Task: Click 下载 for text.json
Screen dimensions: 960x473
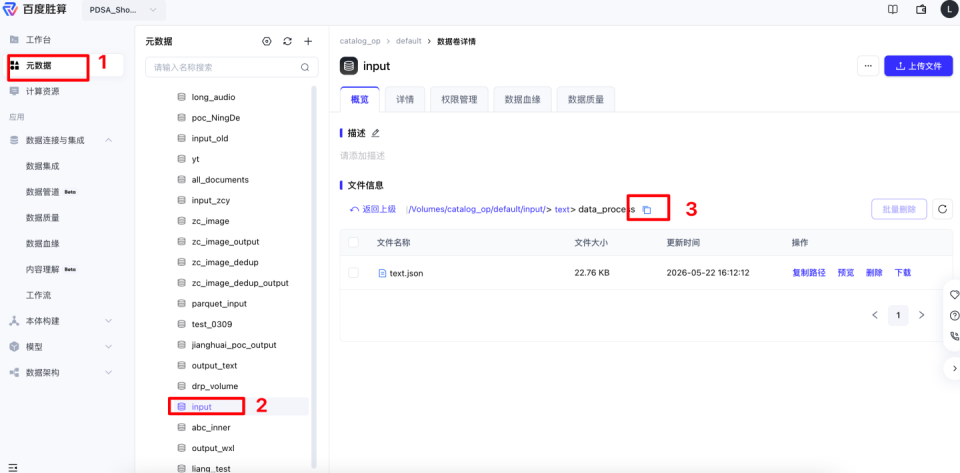Action: tap(903, 273)
